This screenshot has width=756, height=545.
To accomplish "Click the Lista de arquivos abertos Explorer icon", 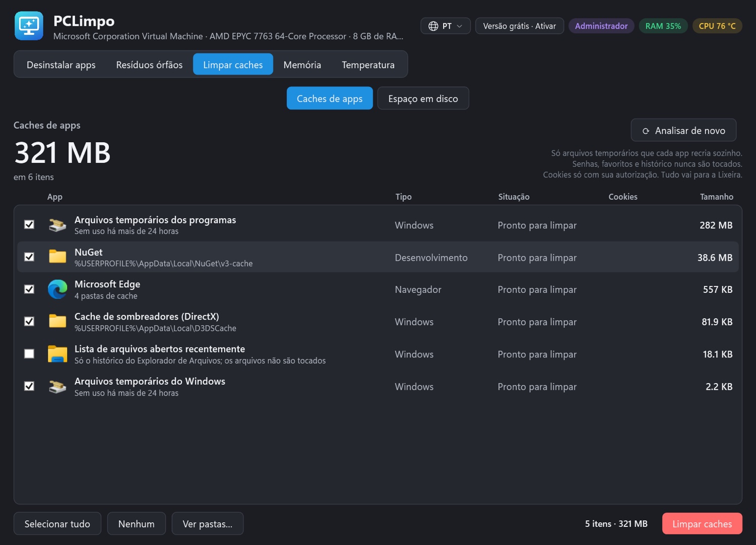I will pyautogui.click(x=57, y=354).
